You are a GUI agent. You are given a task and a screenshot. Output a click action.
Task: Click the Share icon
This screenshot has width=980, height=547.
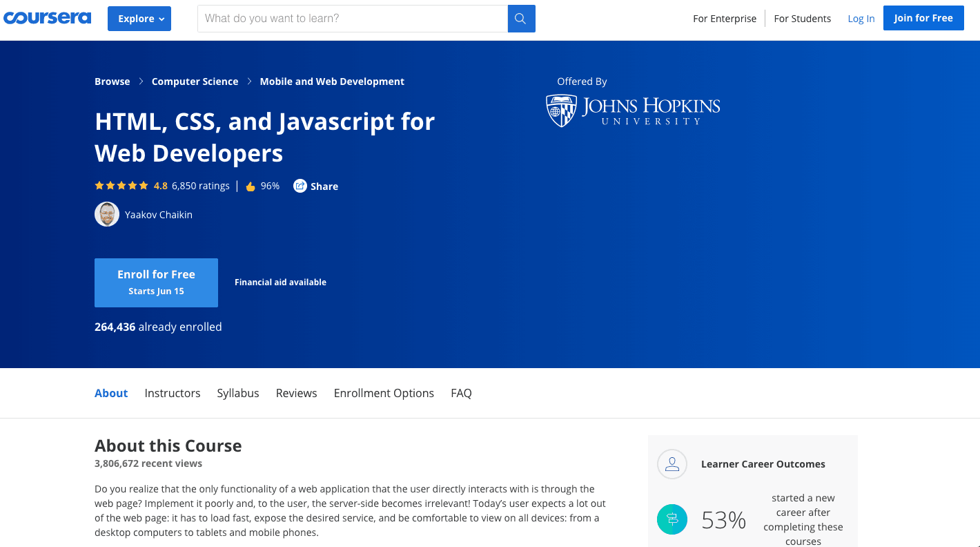300,186
